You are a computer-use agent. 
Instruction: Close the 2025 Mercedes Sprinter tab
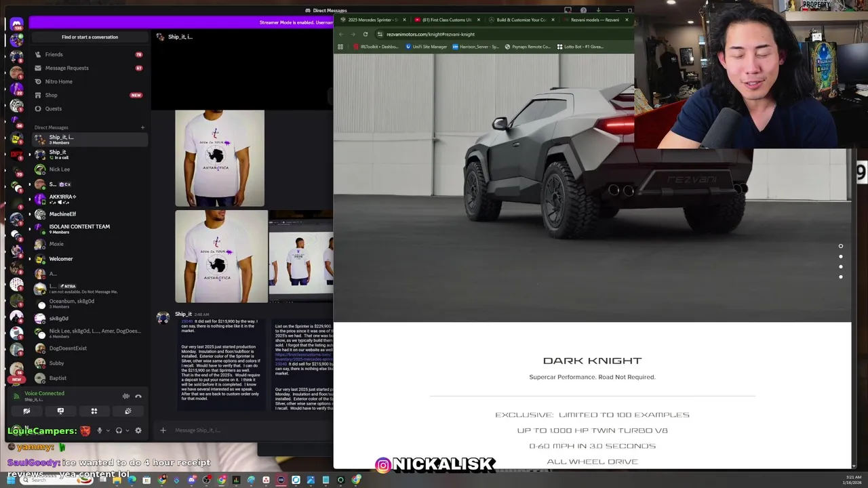(x=404, y=20)
